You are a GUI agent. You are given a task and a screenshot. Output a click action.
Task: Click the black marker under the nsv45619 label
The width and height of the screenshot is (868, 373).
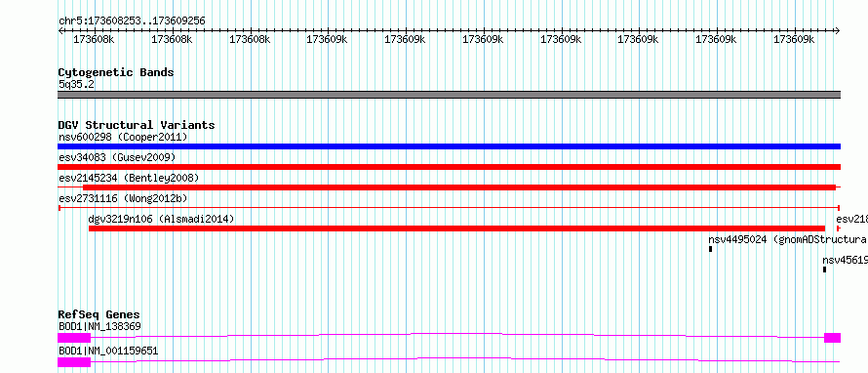pos(824,269)
